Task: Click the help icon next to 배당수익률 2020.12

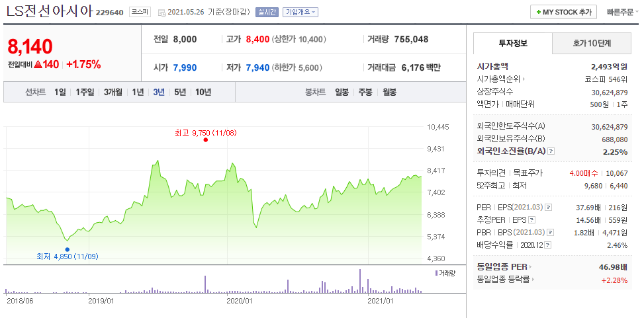Action: pyautogui.click(x=548, y=245)
